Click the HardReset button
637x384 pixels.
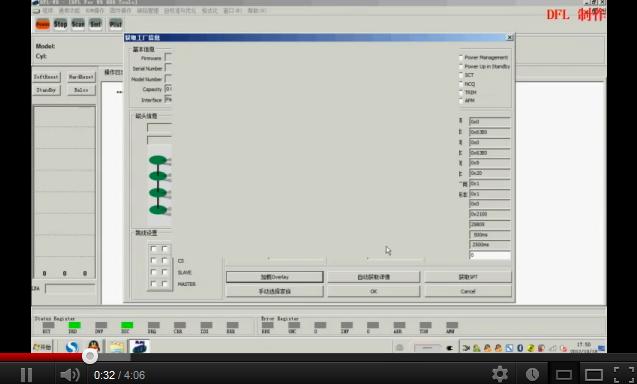81,77
